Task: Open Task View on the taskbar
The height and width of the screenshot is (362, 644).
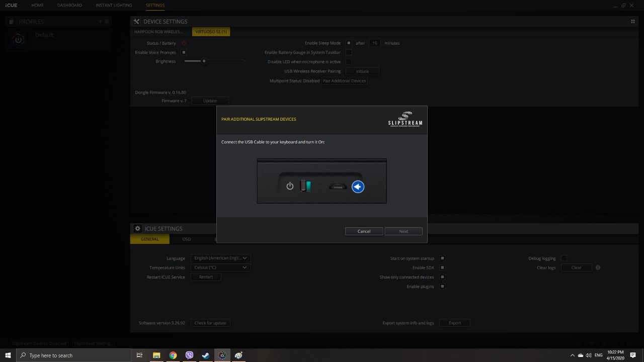Action: tap(140, 355)
